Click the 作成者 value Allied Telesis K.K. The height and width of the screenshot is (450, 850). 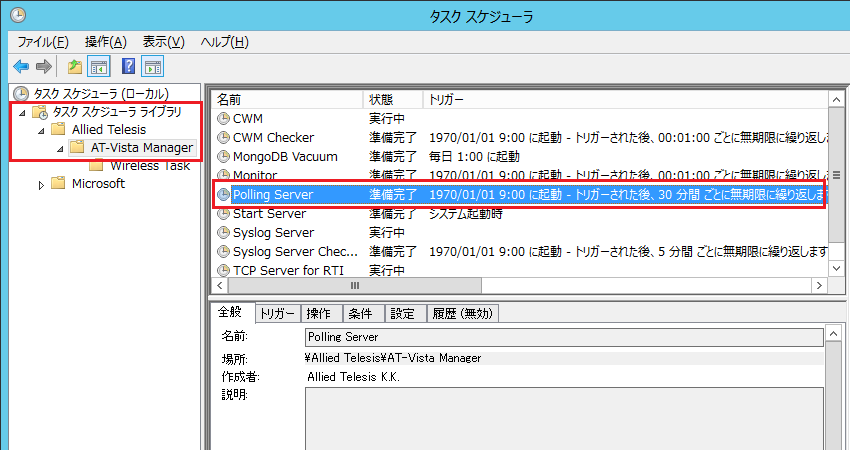click(353, 376)
